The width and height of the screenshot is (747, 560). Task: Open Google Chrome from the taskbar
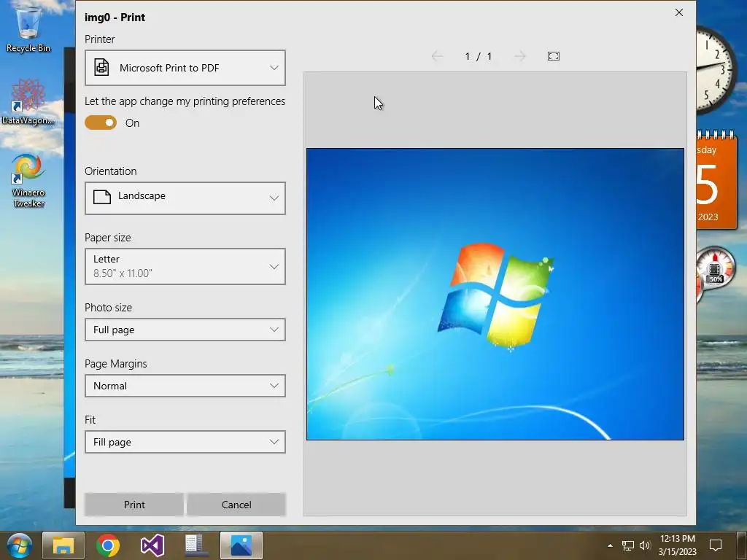[x=108, y=545]
